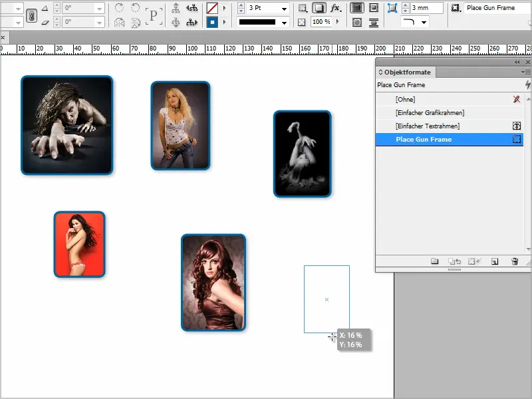Screen dimensions: 532x399
Task: Increase the corner size stepper
Action: [x=405, y=5]
